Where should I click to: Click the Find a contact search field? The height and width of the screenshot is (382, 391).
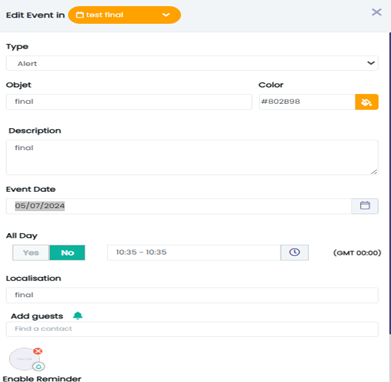[x=192, y=329]
